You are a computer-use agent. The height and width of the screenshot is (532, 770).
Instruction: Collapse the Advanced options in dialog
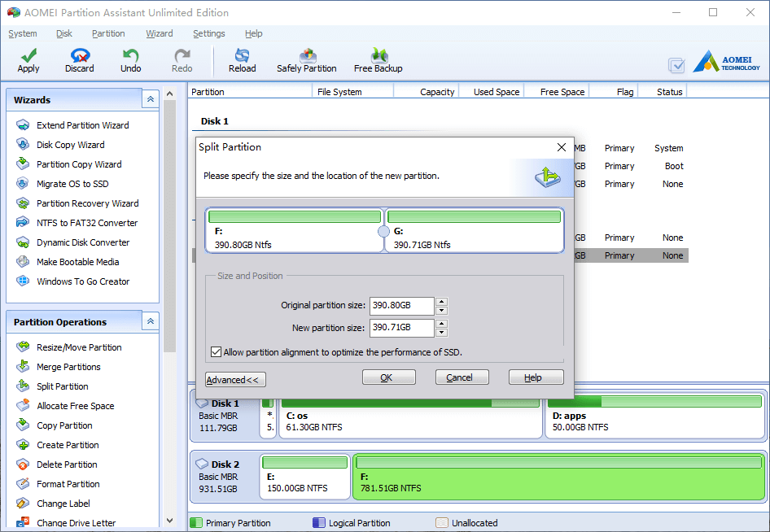(x=236, y=379)
